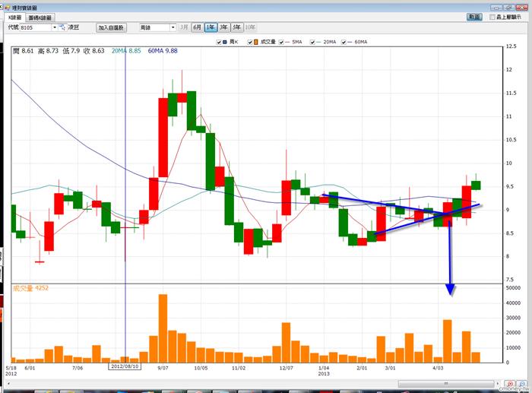This screenshot has width=532, height=393.
Task: Click the stock search icon beside code field
Action: [x=62, y=27]
